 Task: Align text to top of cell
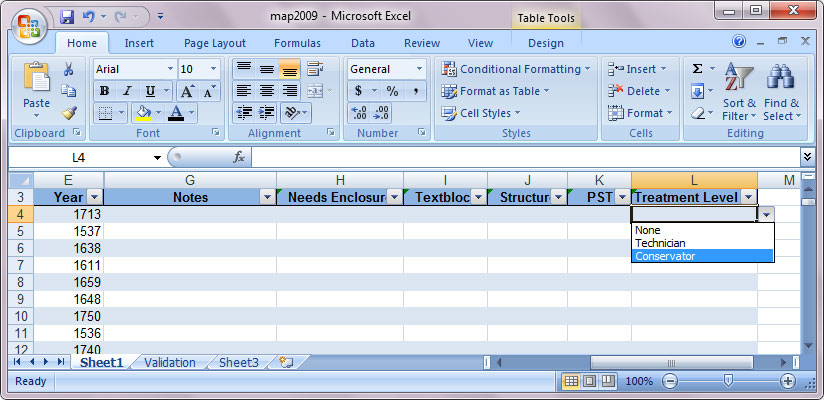(x=243, y=69)
